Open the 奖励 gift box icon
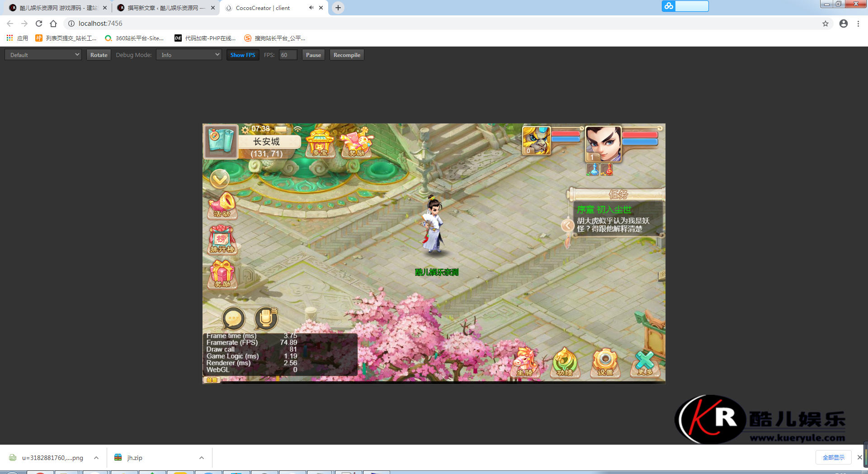The height and width of the screenshot is (474, 868). [222, 275]
